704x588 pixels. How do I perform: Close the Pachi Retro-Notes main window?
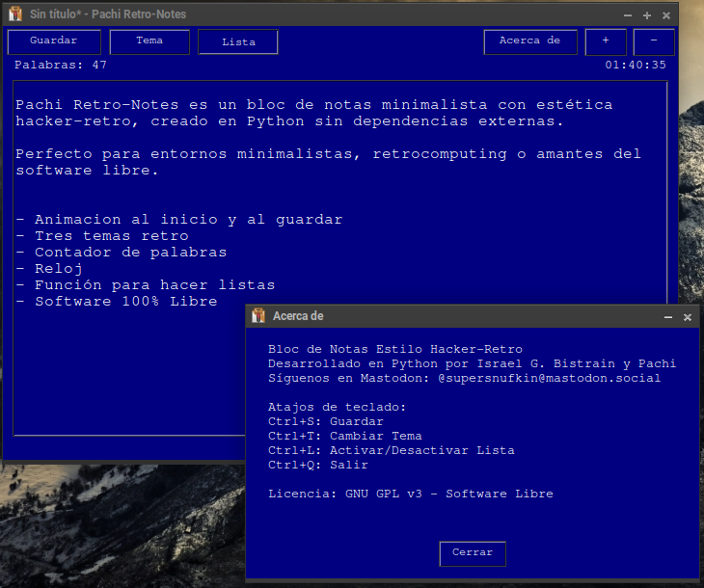pos(666,15)
